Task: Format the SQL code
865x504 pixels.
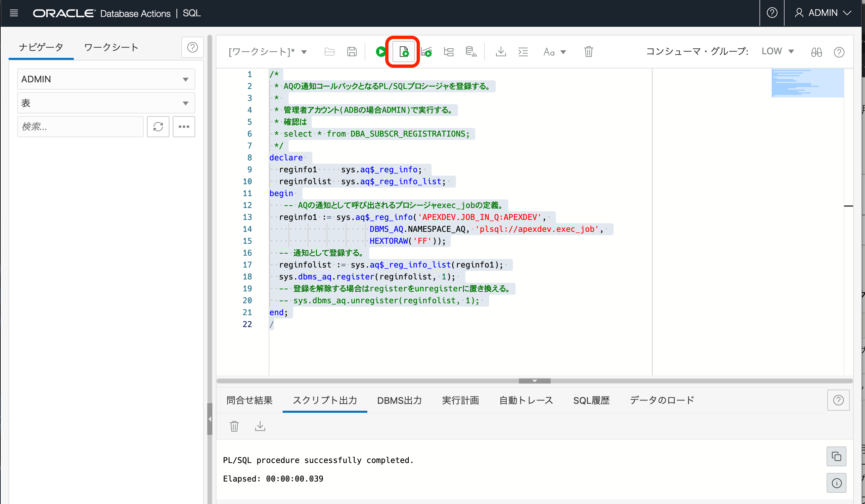Action: pos(523,52)
